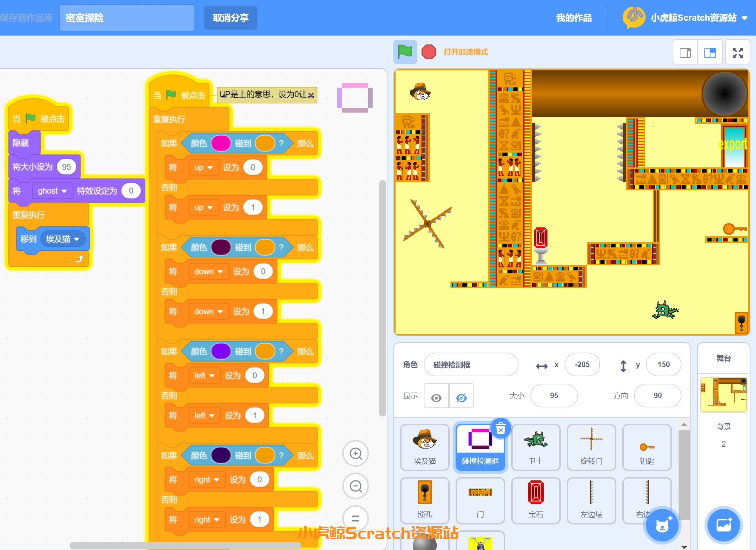Image resolution: width=756 pixels, height=550 pixels.
Task: Pick the dark indigo color swatch
Action: pyautogui.click(x=221, y=456)
